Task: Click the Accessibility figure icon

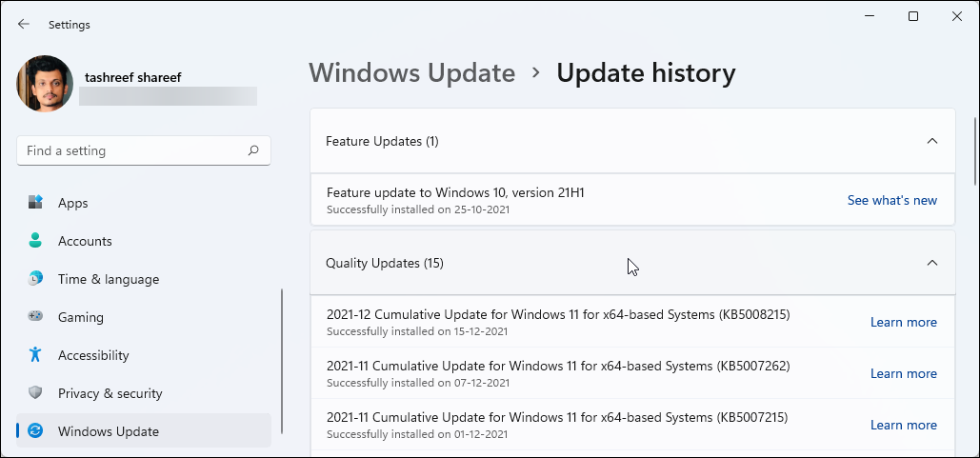Action: coord(36,355)
